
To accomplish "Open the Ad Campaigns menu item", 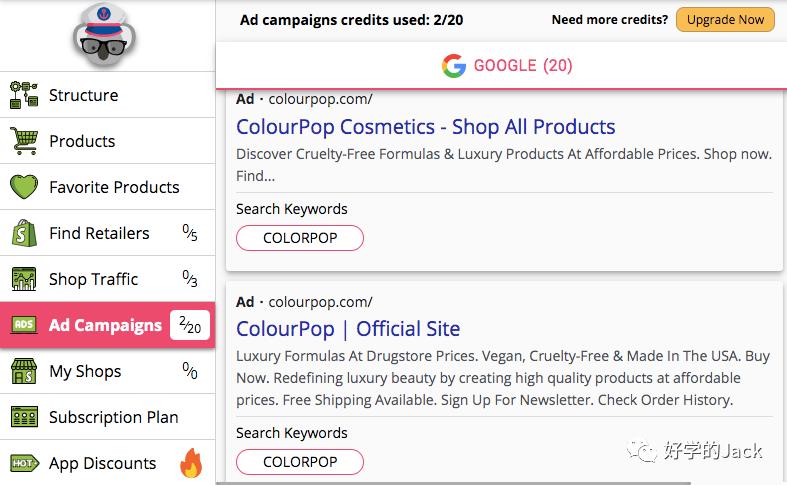I will point(105,325).
